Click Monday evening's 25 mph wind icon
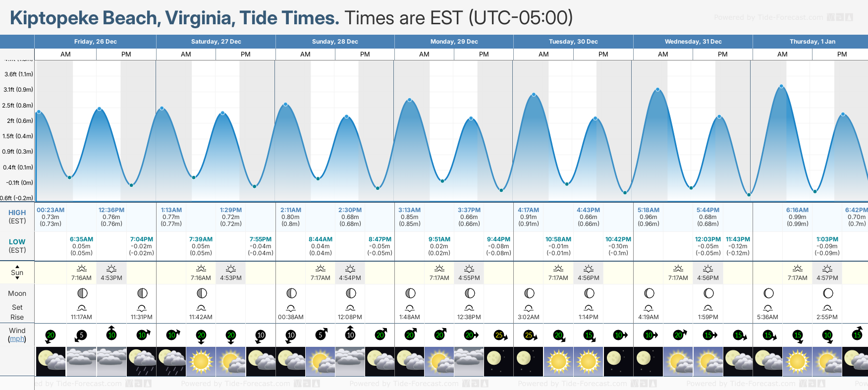Image resolution: width=868 pixels, height=390 pixels. pos(499,335)
